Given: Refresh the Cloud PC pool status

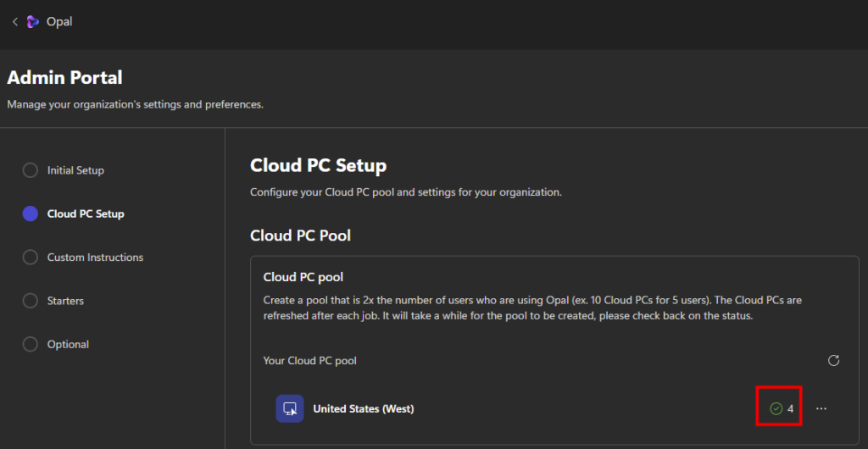Looking at the screenshot, I should point(833,361).
